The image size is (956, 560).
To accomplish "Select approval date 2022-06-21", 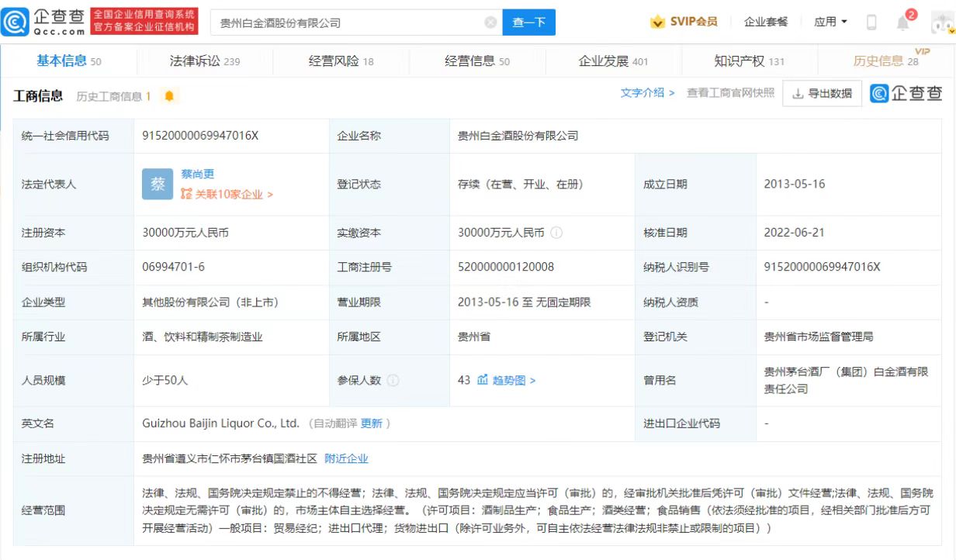I will point(793,233).
